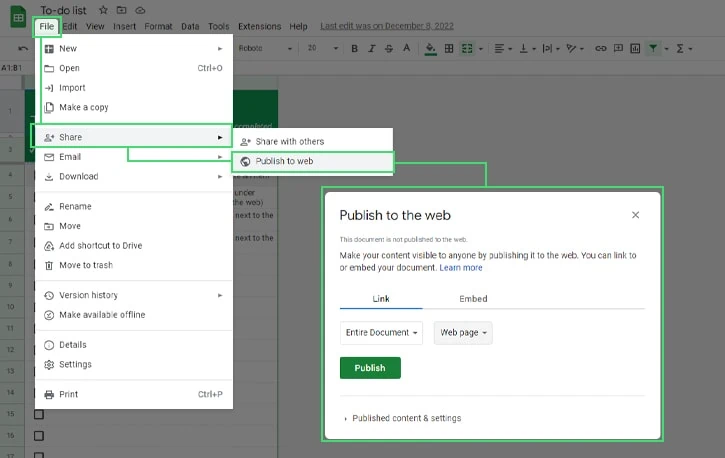The height and width of the screenshot is (458, 725).
Task: Open the functions sigma icon
Action: point(680,49)
